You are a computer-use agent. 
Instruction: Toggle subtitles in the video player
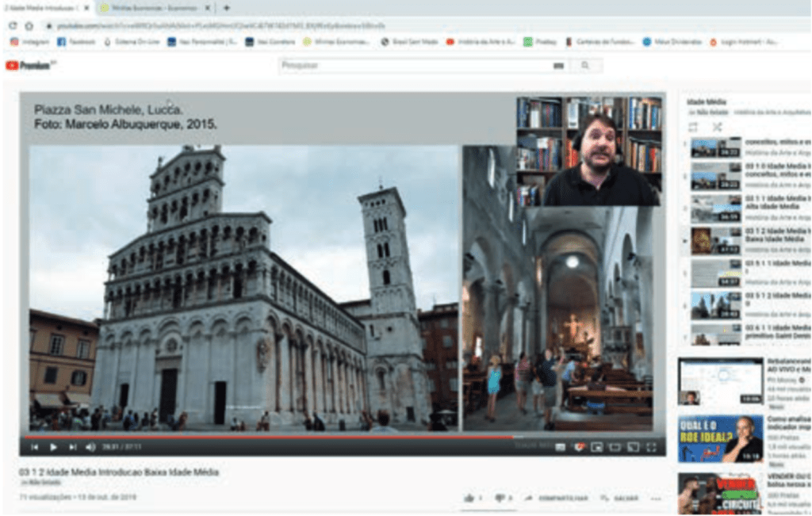point(561,447)
